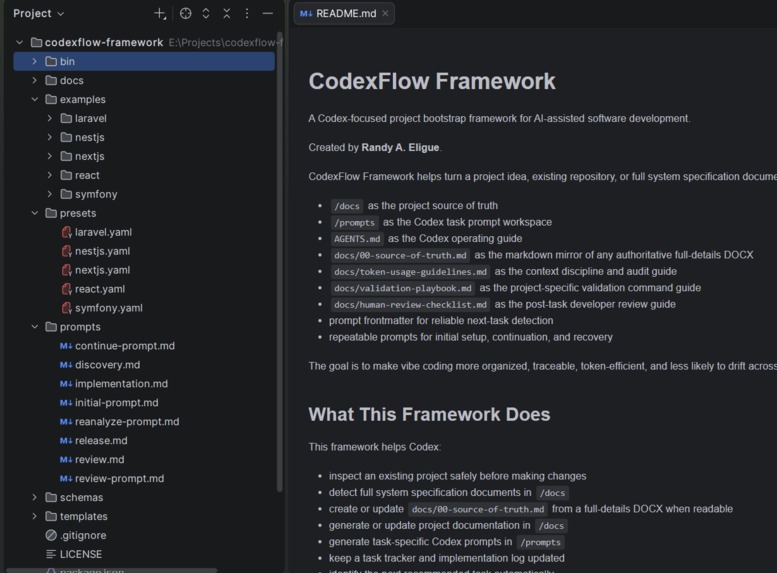777x573 pixels.
Task: Expand the nextjs examples folder
Action: (50, 156)
